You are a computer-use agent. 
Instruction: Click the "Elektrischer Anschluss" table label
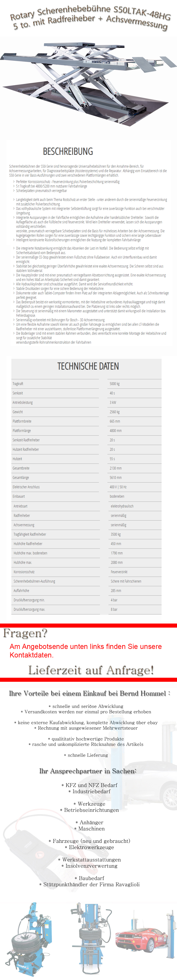pos(26,487)
